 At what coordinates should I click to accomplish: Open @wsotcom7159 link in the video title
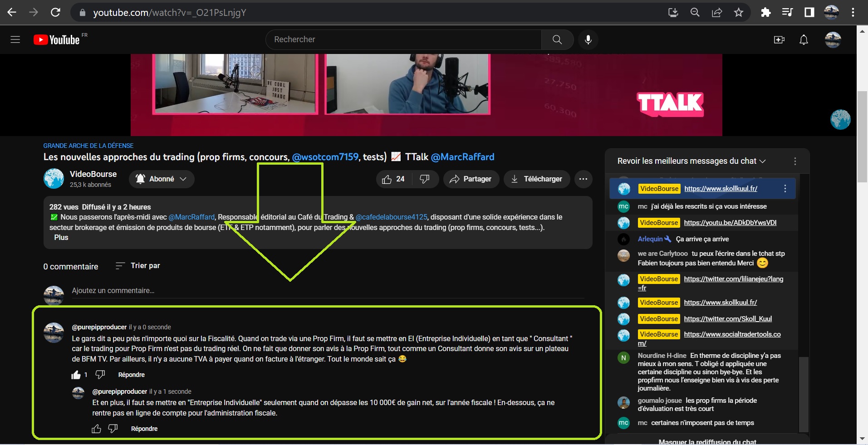tap(325, 157)
